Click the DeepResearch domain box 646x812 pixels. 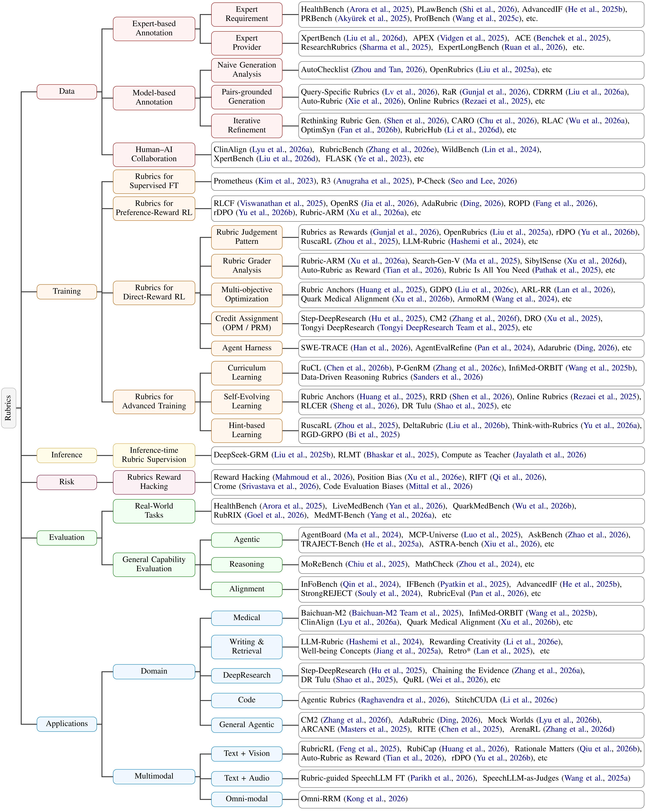click(x=247, y=676)
